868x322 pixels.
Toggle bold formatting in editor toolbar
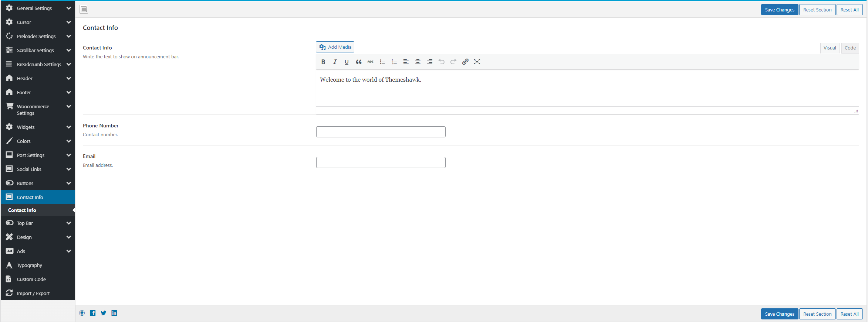(x=323, y=62)
